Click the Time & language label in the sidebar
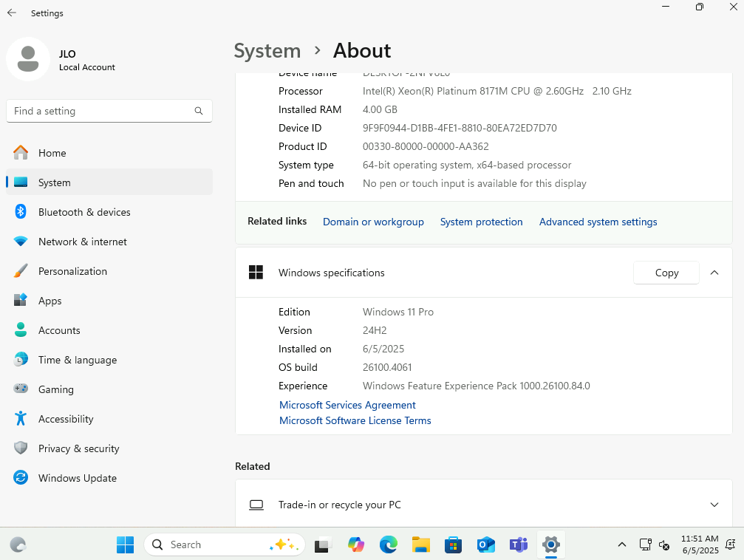The height and width of the screenshot is (560, 744). [x=78, y=360]
